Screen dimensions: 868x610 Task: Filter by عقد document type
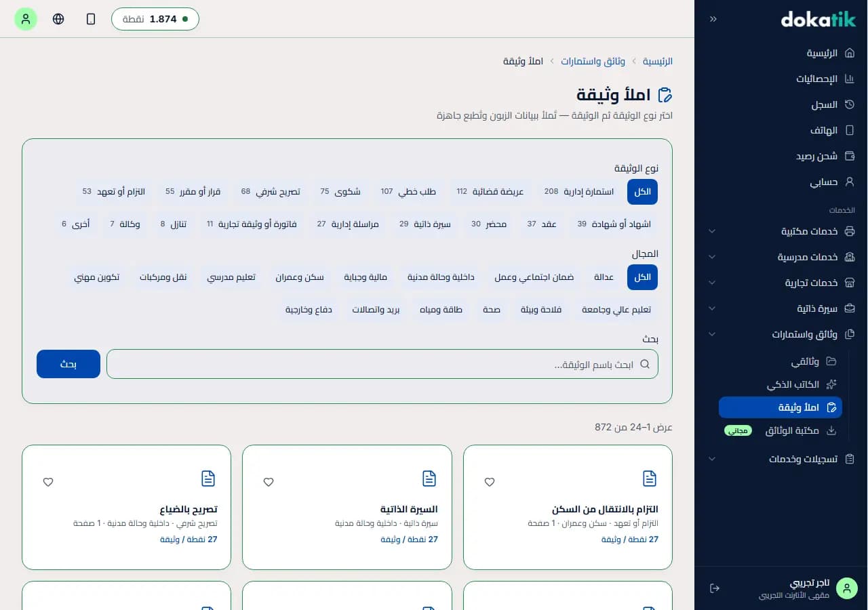coord(542,224)
